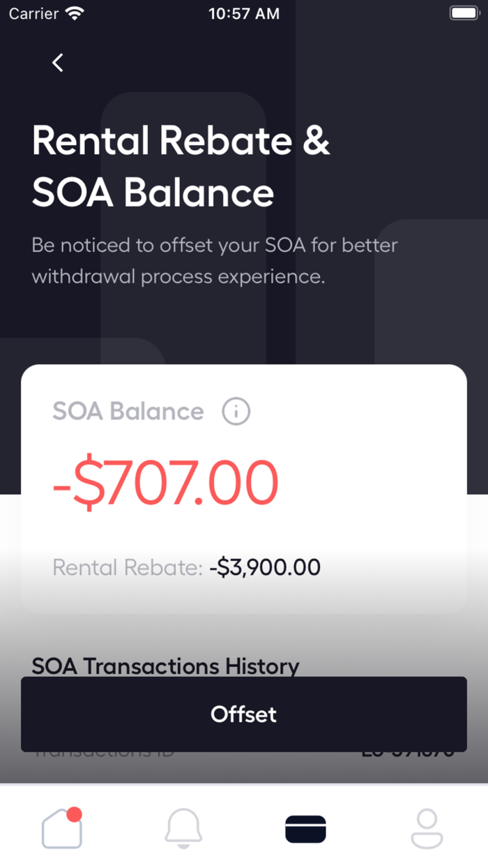488x868 pixels.
Task: Expand the SOA Balance details card
Action: click(x=243, y=488)
